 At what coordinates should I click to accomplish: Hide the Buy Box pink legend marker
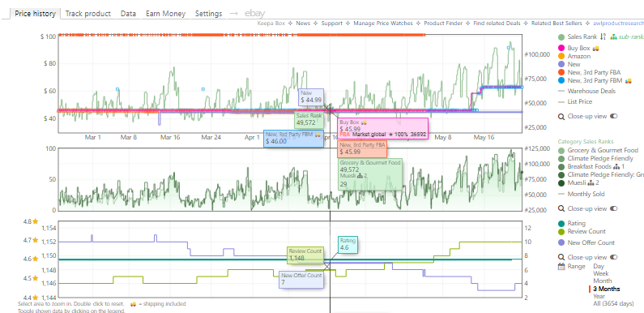[561, 48]
